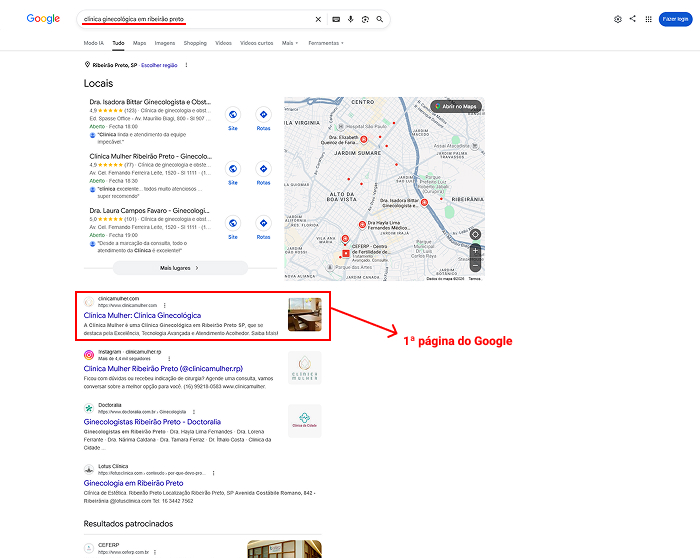700x558 pixels.
Task: Click the Google logo
Action: (43, 19)
